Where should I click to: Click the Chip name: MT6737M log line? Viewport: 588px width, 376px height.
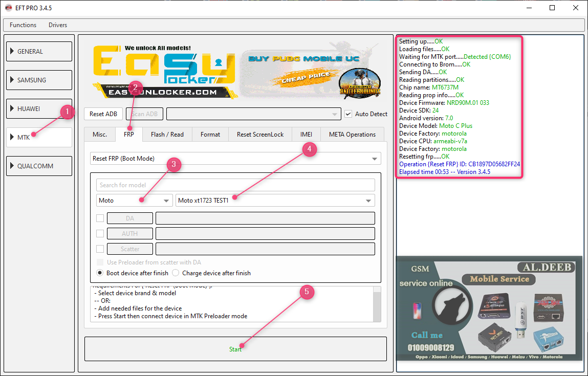429,87
